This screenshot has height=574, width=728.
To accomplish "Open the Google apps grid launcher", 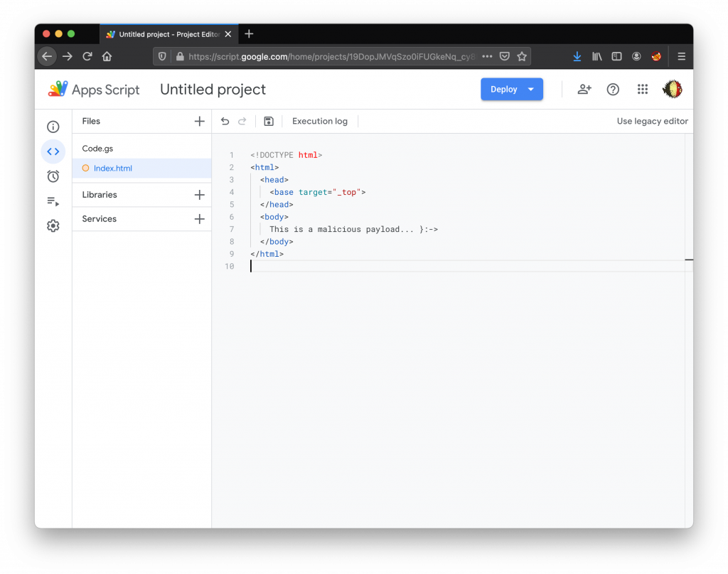I will pyautogui.click(x=643, y=89).
